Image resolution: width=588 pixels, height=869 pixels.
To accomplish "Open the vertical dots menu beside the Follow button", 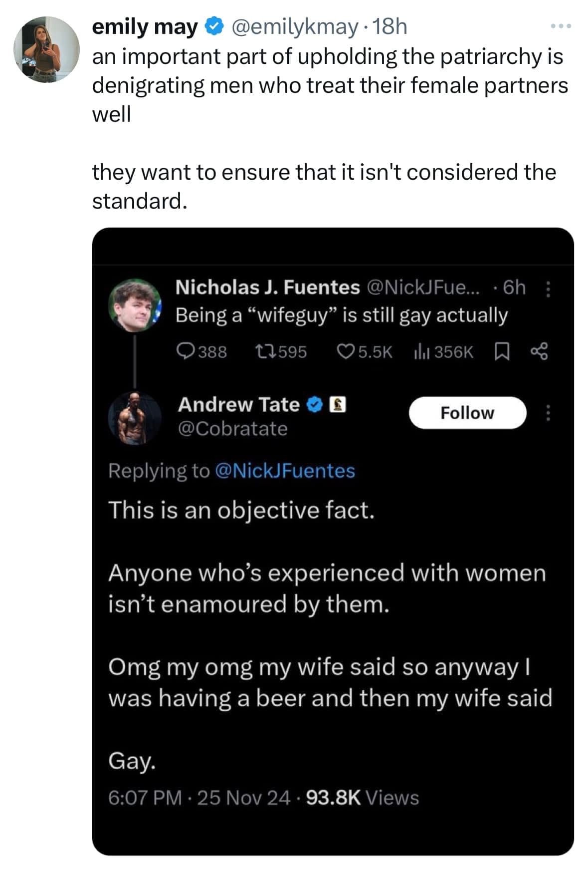I will coord(548,413).
